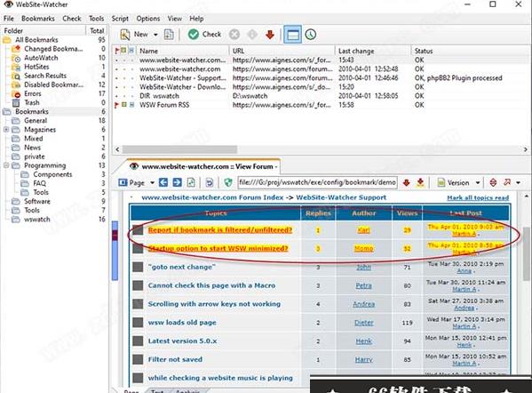Open the dropdown beside external-open icon
Viewport: 532px width, 393px height.
pyautogui.click(x=518, y=183)
